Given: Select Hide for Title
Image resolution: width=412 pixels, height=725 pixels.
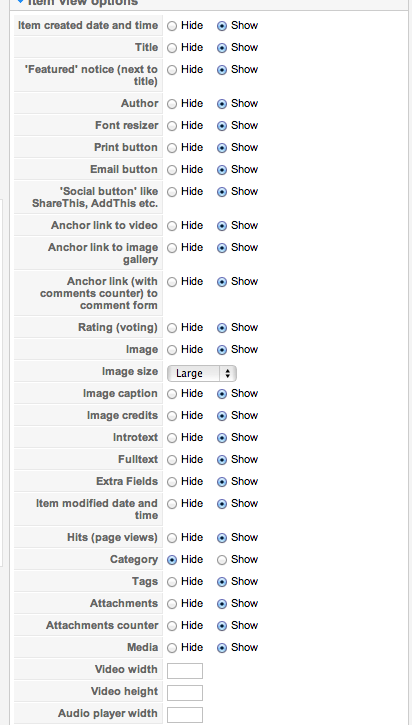Looking at the screenshot, I should 172,48.
